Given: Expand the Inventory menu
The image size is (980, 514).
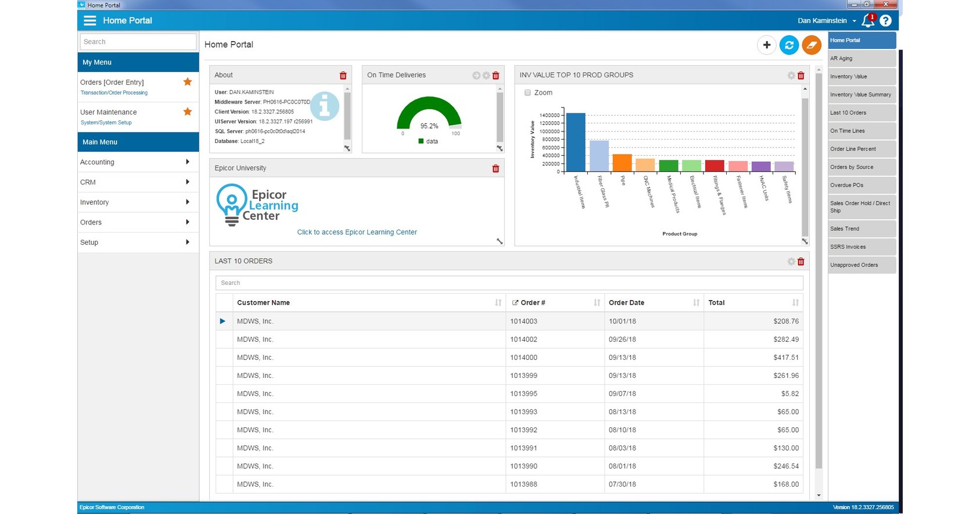Looking at the screenshot, I should pos(138,202).
